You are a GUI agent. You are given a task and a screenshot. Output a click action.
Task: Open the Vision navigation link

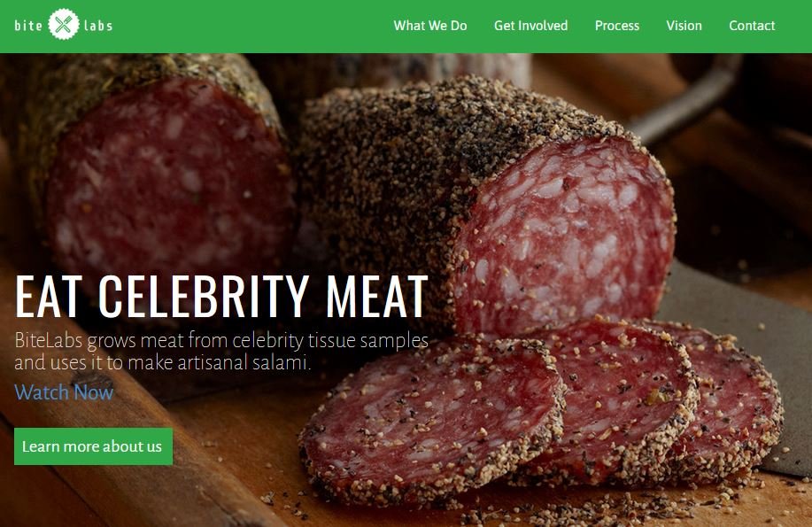pos(684,26)
